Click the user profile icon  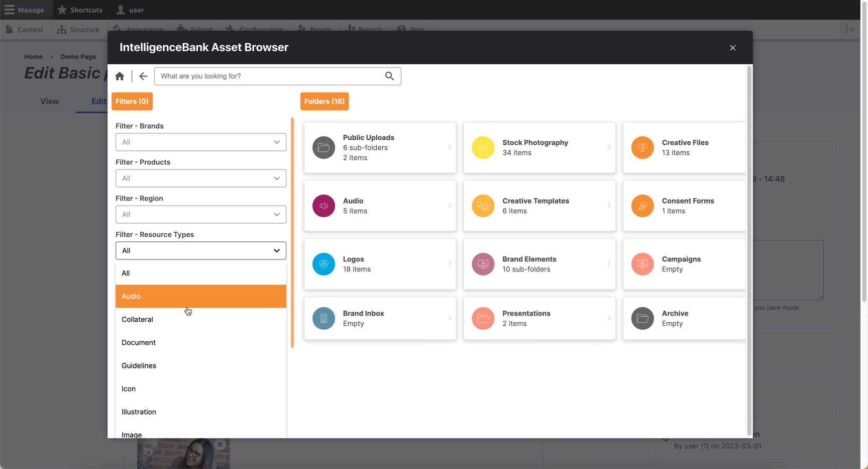click(121, 10)
